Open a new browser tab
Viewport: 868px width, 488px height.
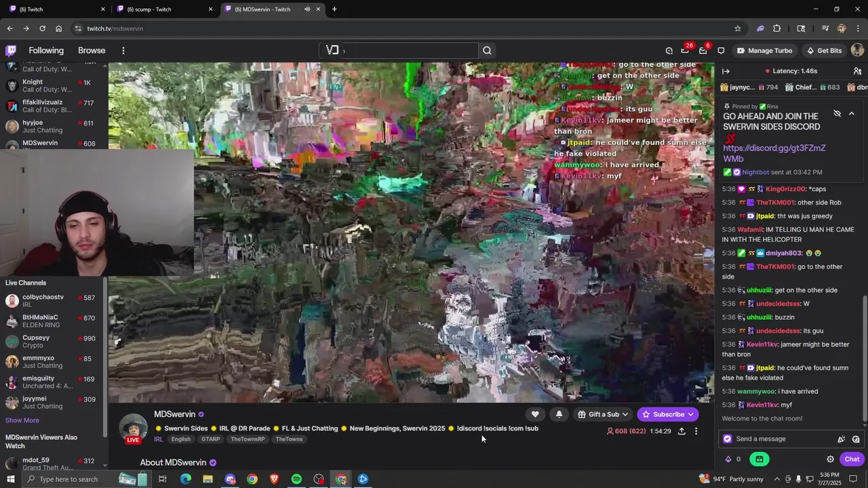tap(334, 9)
